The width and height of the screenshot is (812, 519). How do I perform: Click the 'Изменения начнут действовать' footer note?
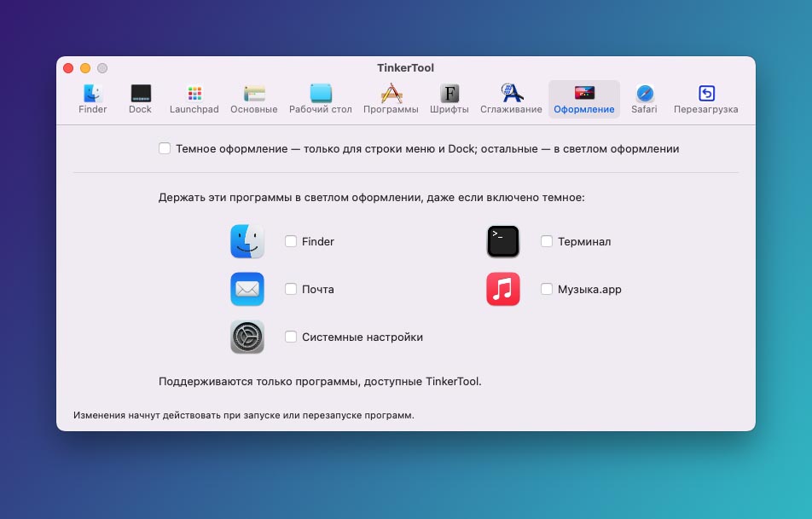[243, 415]
